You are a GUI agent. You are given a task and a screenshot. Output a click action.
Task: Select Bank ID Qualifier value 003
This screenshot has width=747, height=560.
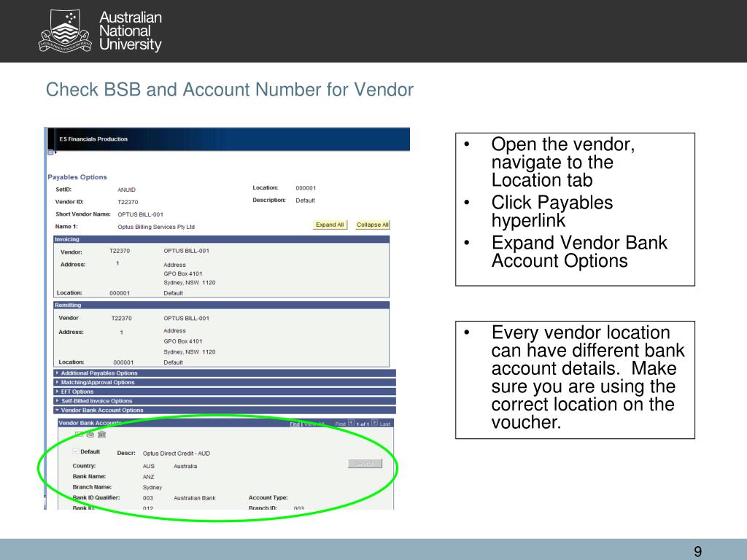click(147, 498)
